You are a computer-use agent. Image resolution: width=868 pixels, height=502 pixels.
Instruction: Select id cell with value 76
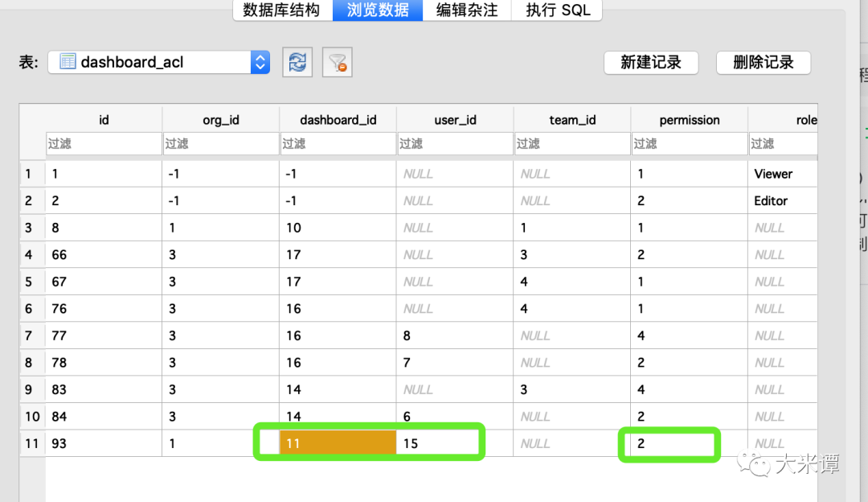point(104,309)
